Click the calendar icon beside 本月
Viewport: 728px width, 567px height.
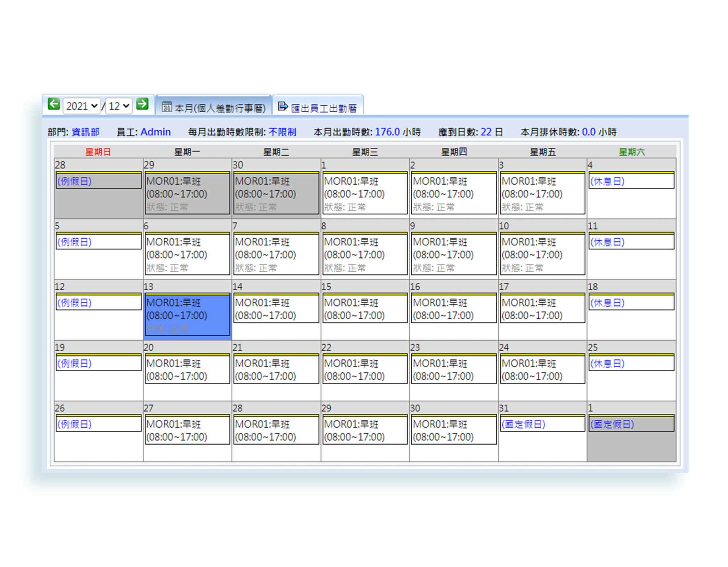[x=167, y=106]
